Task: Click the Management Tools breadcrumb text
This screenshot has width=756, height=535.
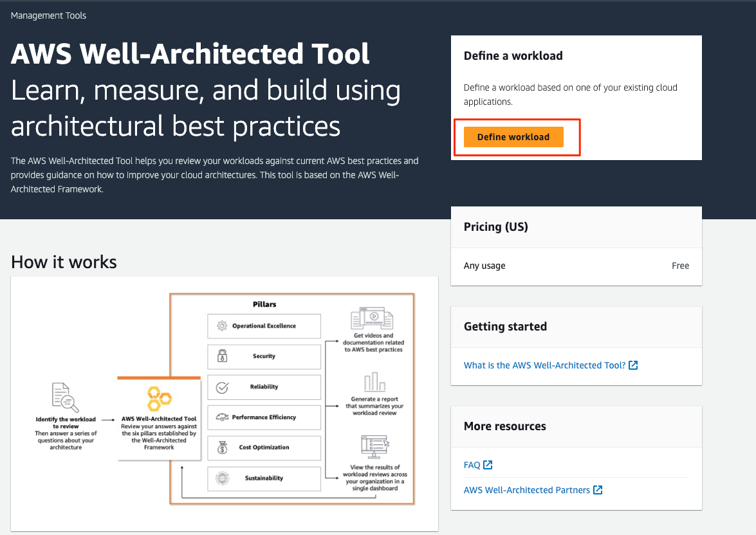Action: [x=49, y=15]
